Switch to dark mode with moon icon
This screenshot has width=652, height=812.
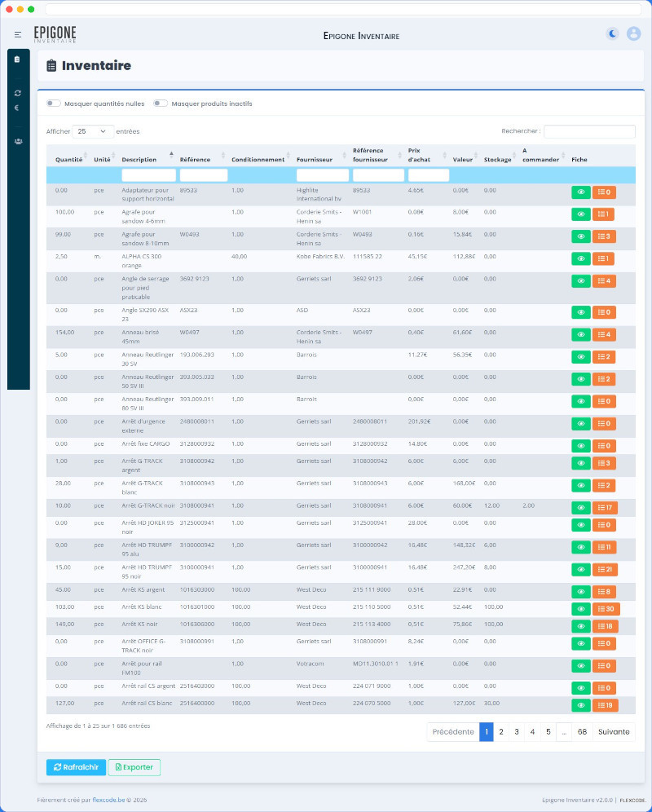[612, 33]
